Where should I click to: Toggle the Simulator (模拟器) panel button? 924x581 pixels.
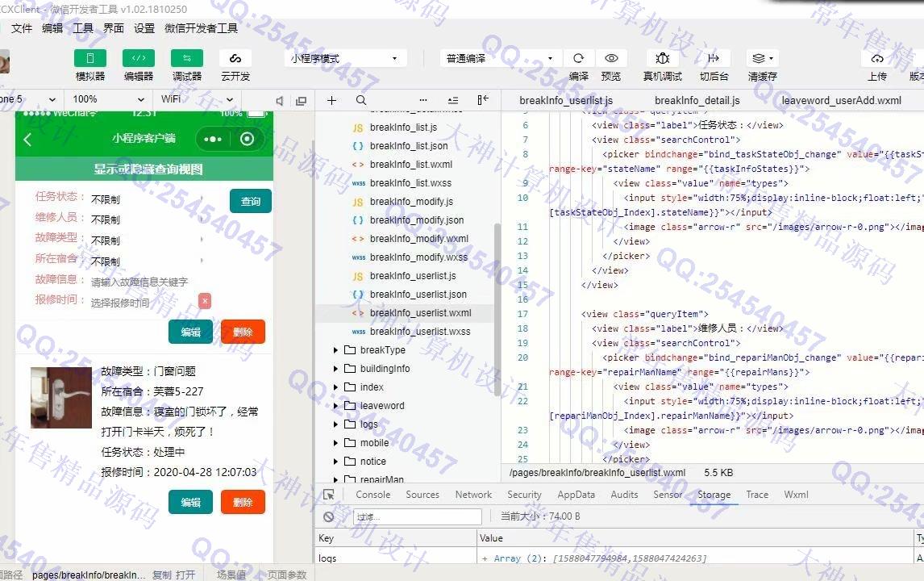90,58
